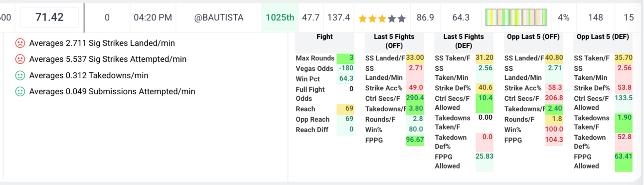
Task: Click the 04:20 PM start time
Action: [153, 17]
